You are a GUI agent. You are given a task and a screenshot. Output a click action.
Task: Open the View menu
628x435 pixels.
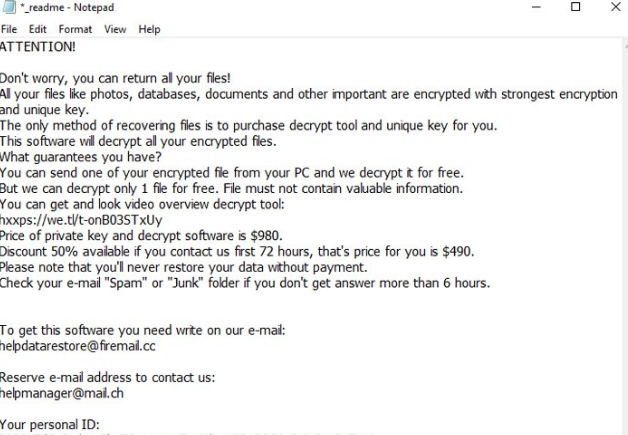click(115, 30)
